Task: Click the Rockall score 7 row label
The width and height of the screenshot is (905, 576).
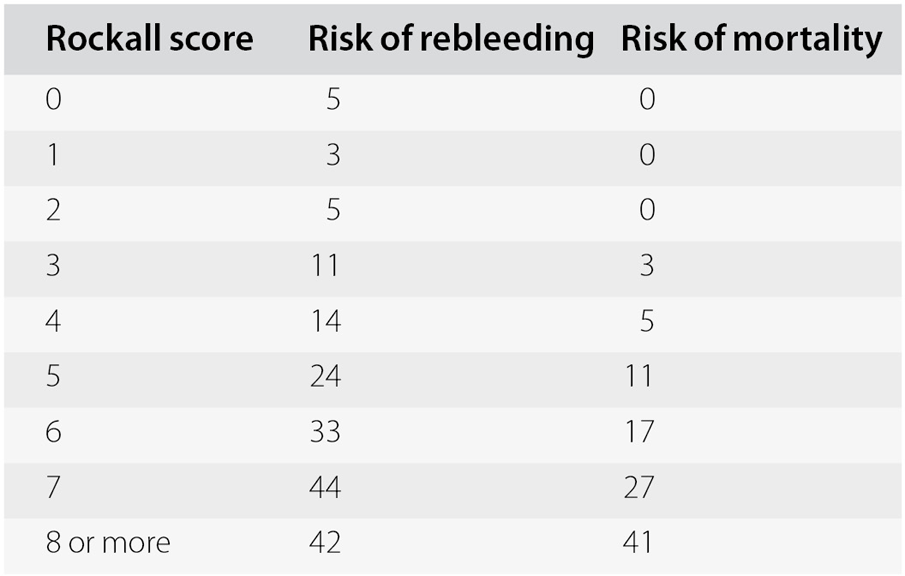Action: (53, 487)
